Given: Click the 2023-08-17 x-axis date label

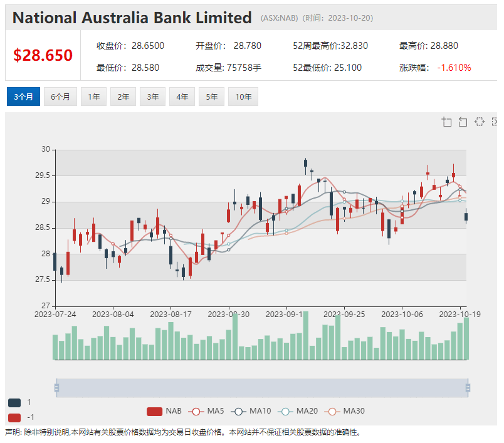Looking at the screenshot, I should click(171, 314).
